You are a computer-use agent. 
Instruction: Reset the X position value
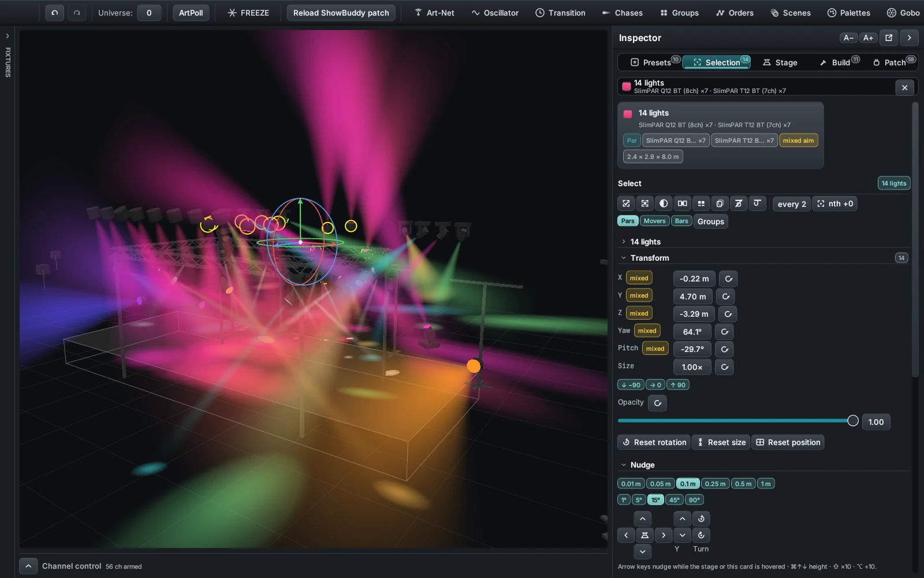tap(729, 279)
